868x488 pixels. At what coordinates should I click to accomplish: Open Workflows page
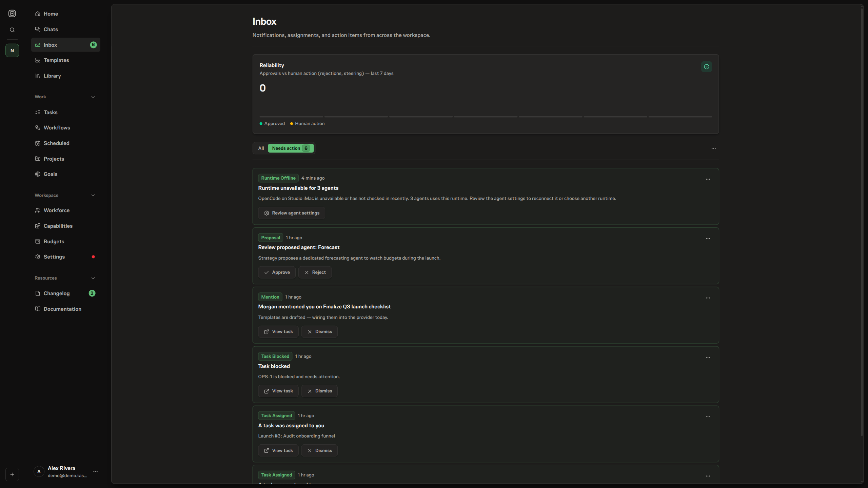pos(66,128)
